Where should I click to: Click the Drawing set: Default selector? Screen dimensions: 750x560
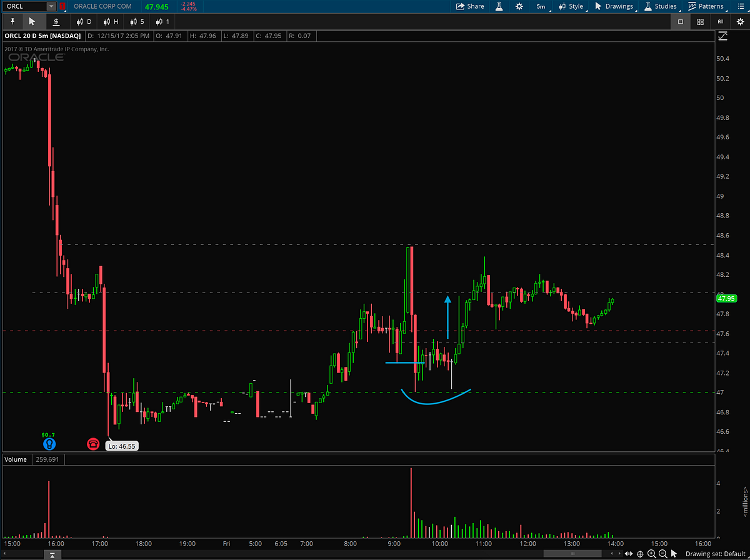[714, 554]
